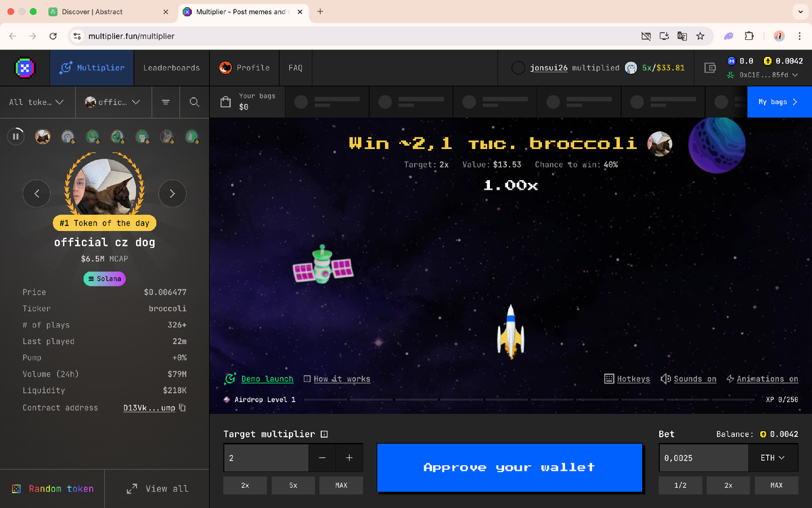
Task: Open a new browser tab
Action: pos(320,12)
